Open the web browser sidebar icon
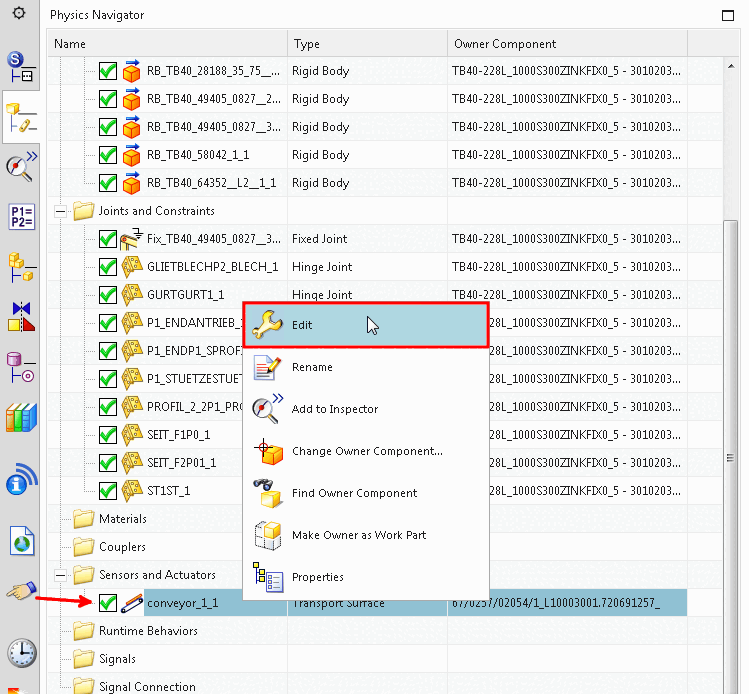Image resolution: width=749 pixels, height=694 pixels. pyautogui.click(x=22, y=541)
